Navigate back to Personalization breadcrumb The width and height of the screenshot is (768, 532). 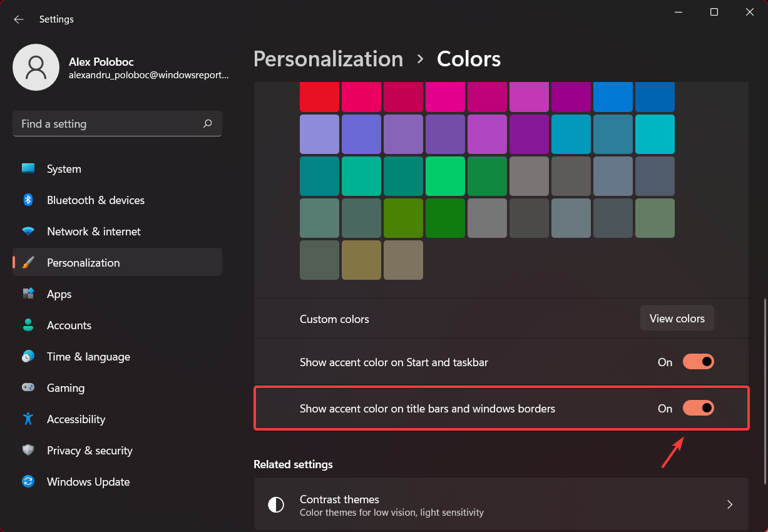pos(328,59)
